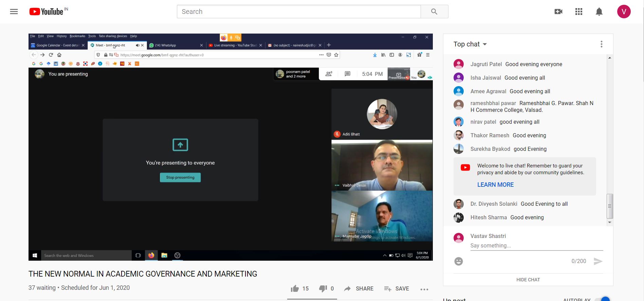
Task: Click nirav patel's chat avatar
Action: coord(459,122)
